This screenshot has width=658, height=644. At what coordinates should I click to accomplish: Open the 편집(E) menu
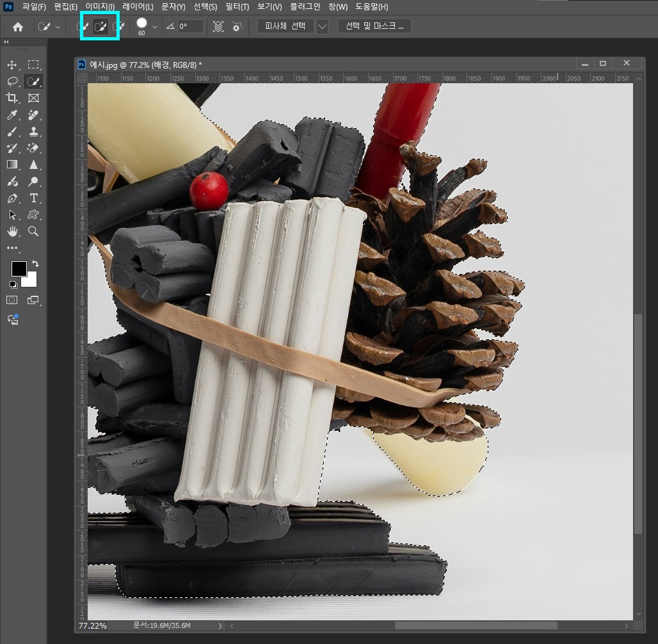click(x=65, y=6)
